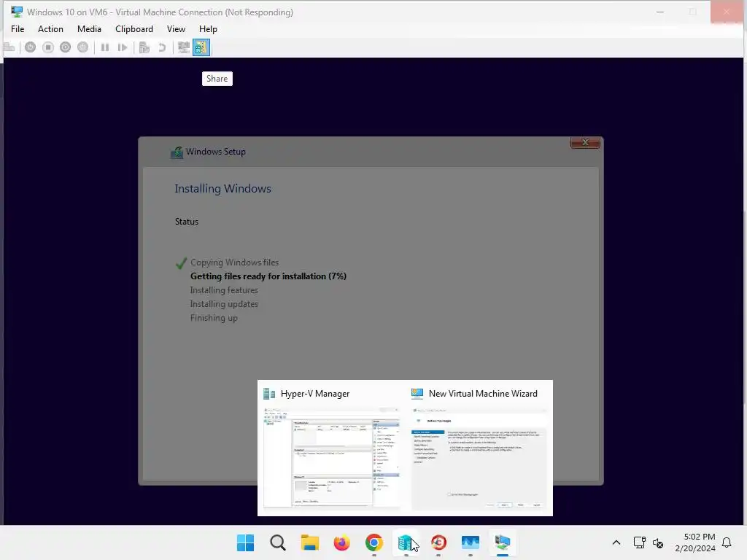Image resolution: width=747 pixels, height=560 pixels.
Task: Click the Reset play-step toolbar icon
Action: [x=123, y=47]
